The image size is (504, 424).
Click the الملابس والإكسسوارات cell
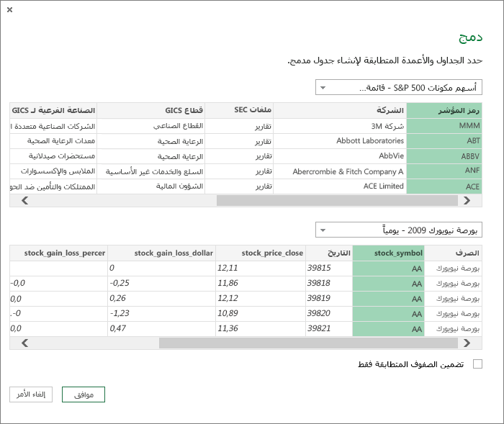53,171
